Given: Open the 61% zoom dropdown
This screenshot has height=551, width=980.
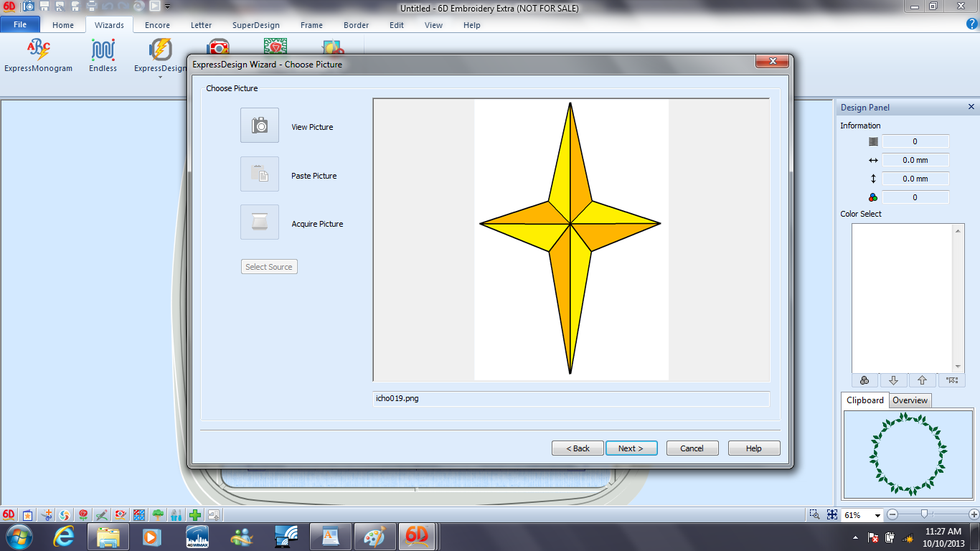Looking at the screenshot, I should point(877,515).
